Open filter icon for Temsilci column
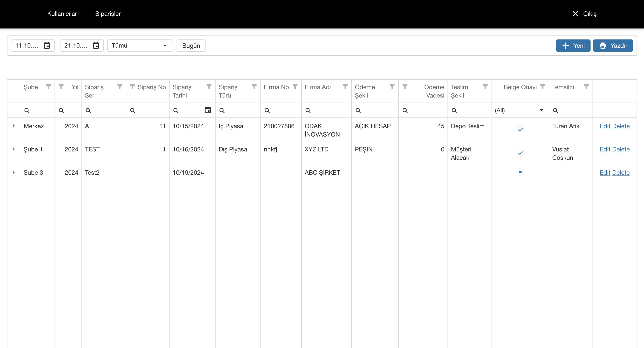Viewport: 644px width, 348px height. tap(586, 87)
